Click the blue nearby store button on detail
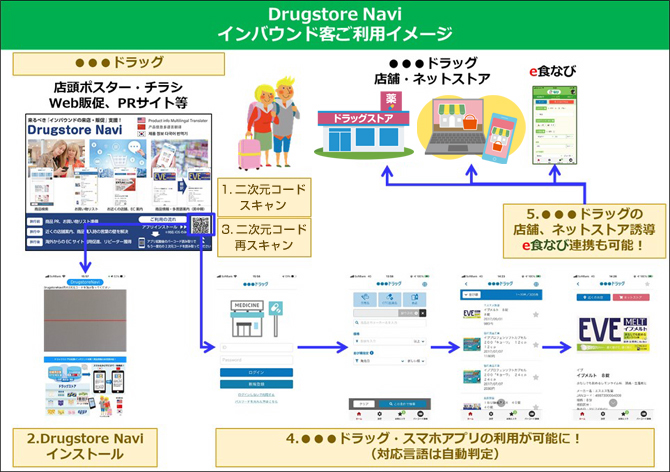Screen dimensions: 670x472 [x=593, y=297]
